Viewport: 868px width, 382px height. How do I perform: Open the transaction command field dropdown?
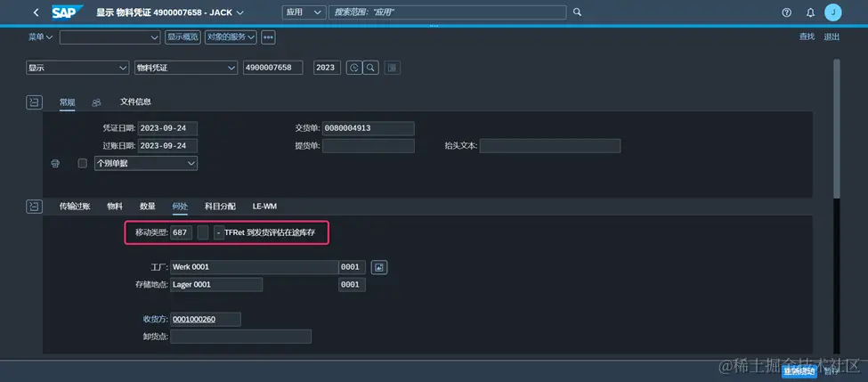click(154, 37)
